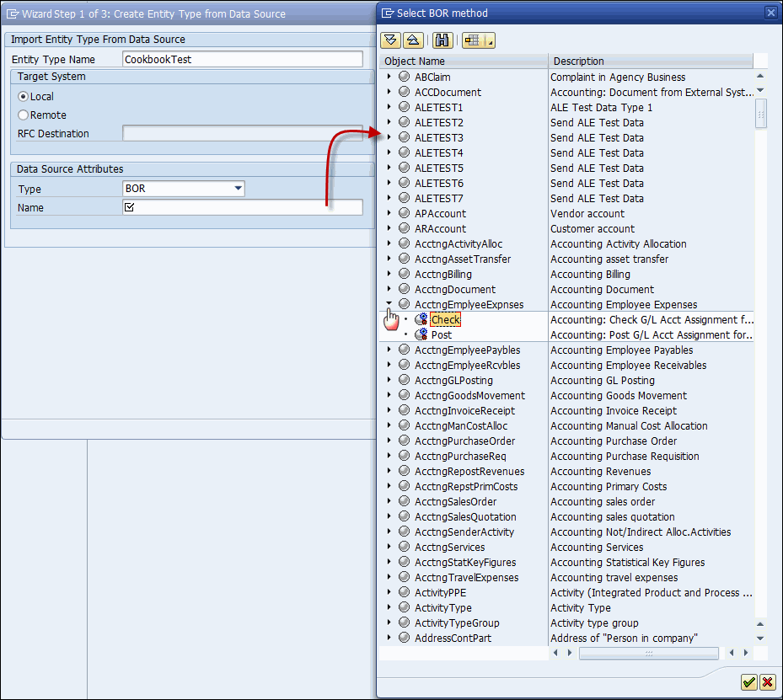This screenshot has width=783, height=700.
Task: Click the Expand All nodes toolbar icon
Action: pyautogui.click(x=390, y=40)
